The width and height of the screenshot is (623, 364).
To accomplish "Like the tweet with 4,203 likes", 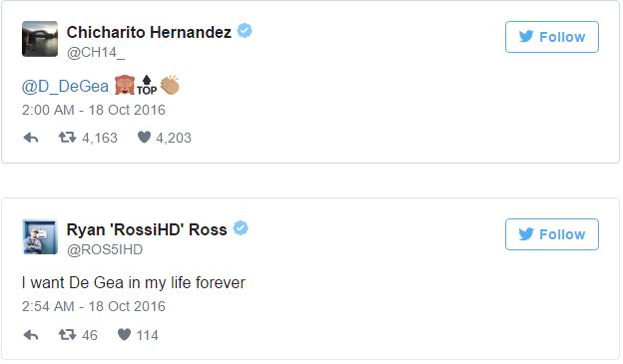I will coord(144,138).
